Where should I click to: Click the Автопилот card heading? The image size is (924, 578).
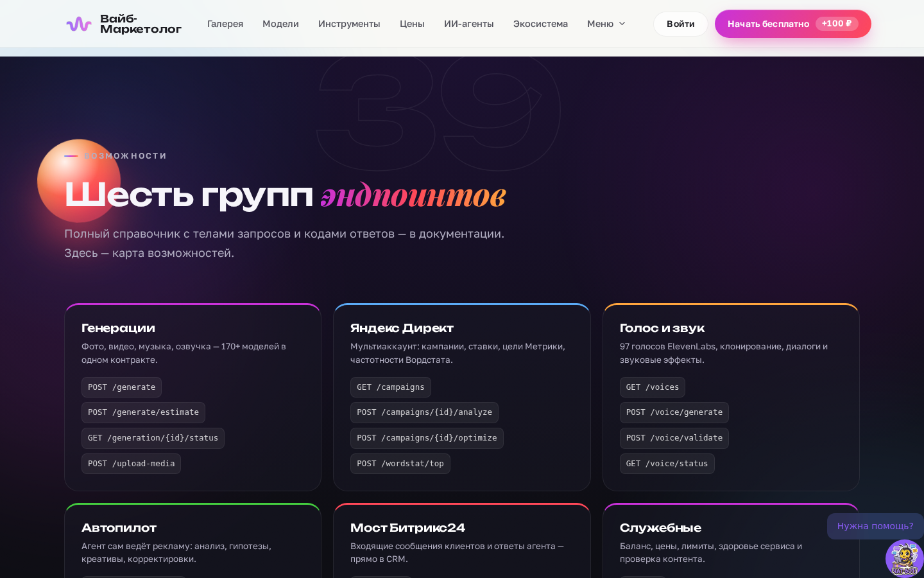[119, 528]
